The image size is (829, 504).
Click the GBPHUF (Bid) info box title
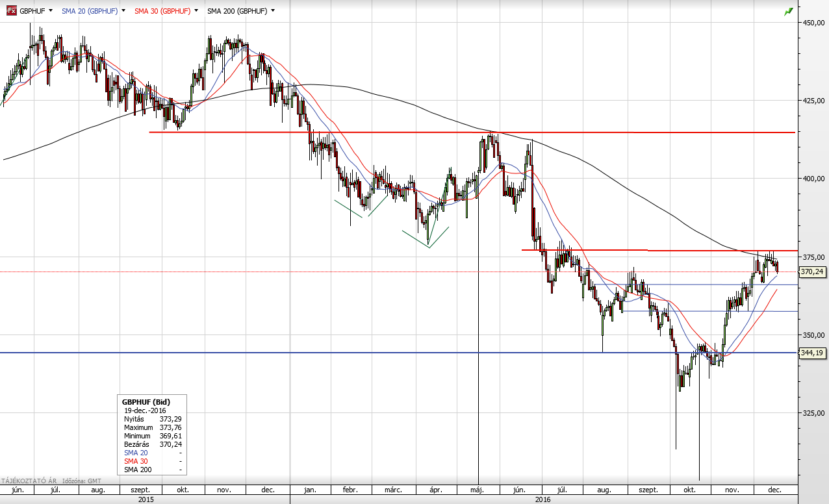146,402
